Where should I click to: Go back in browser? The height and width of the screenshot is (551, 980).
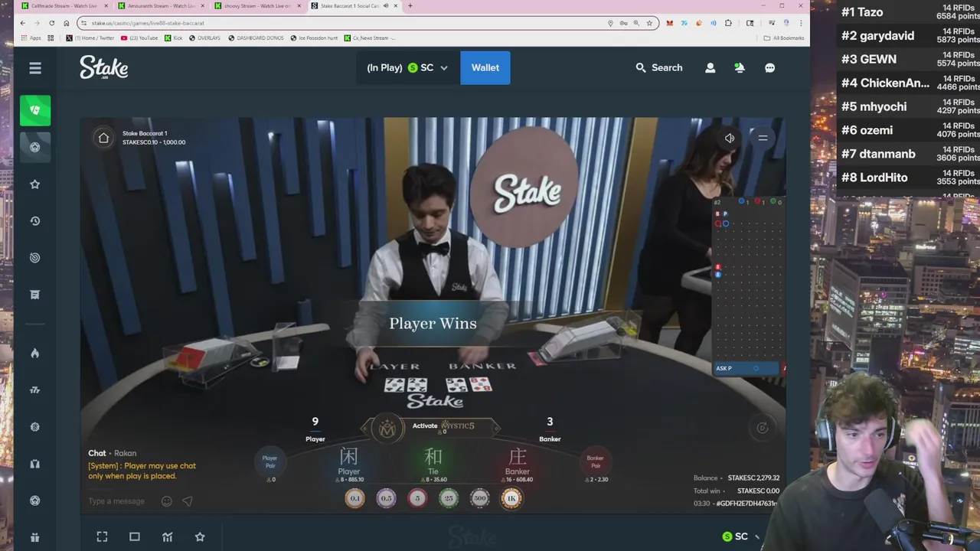[23, 23]
